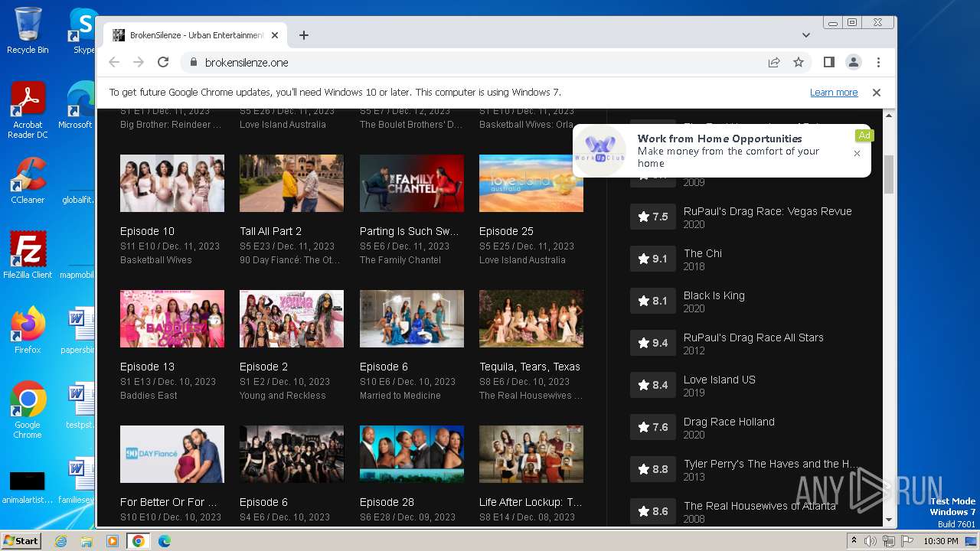This screenshot has width=980, height=551.
Task: Open Young and Reckless Episode 2 thumbnail
Action: 292,319
